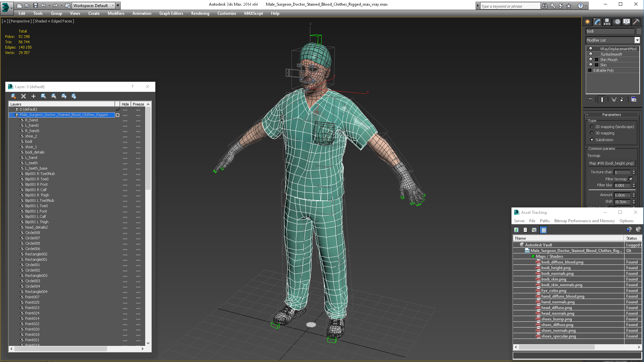Open the Motion command panel tab

pos(617,22)
